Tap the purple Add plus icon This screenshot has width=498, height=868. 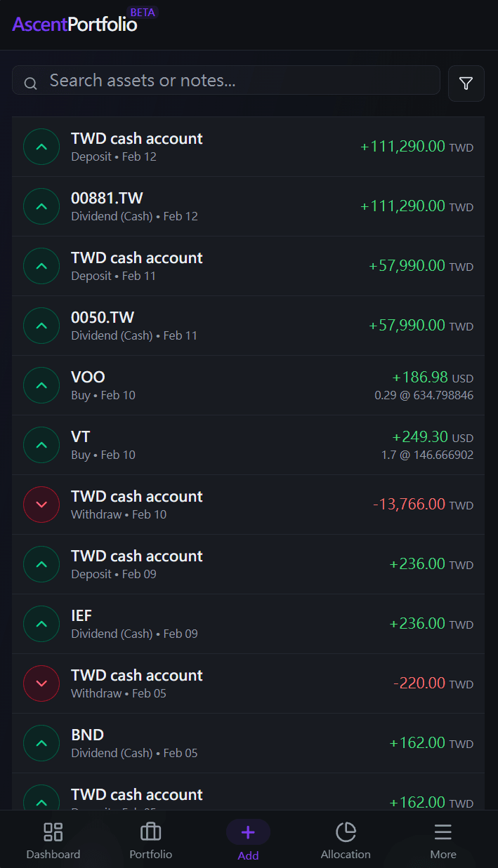[248, 832]
